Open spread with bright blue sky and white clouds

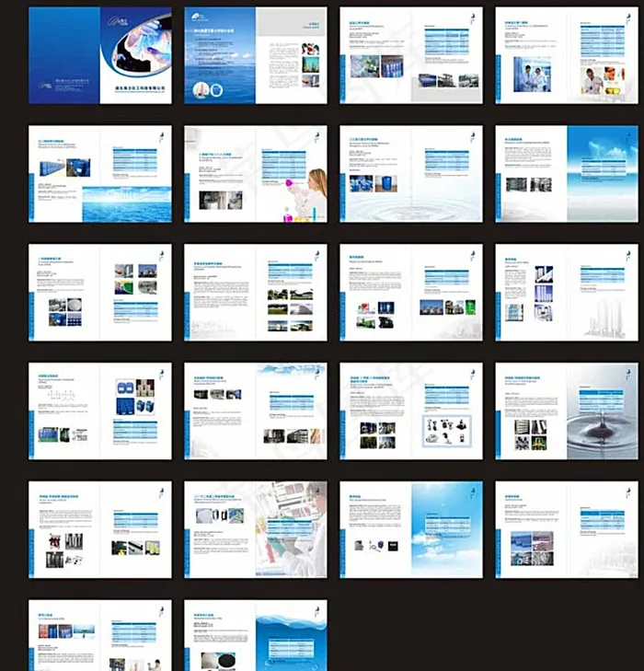click(411, 530)
